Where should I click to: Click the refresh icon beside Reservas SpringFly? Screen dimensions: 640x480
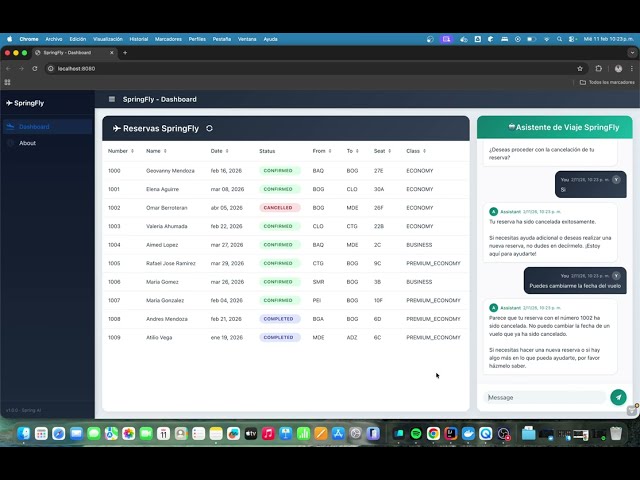tap(209, 128)
